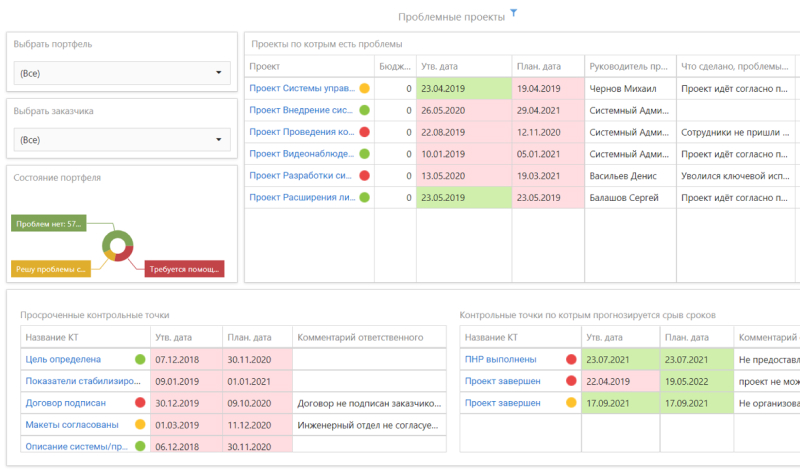Click red status dot beside ПНР выполнены
800x470 pixels.
(x=571, y=359)
